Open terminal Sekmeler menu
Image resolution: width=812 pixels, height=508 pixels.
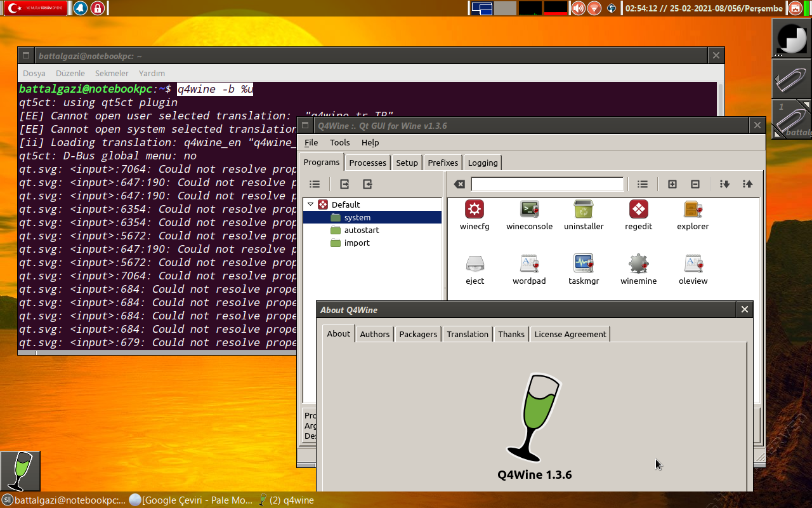(112, 73)
